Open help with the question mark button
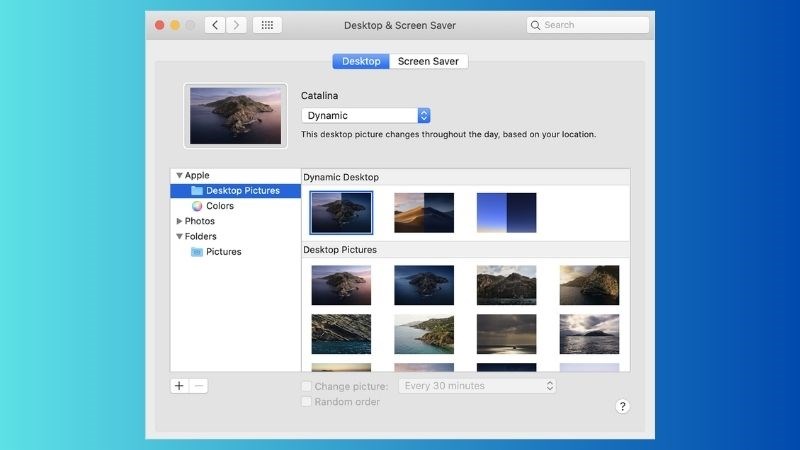The width and height of the screenshot is (800, 450). click(x=622, y=407)
